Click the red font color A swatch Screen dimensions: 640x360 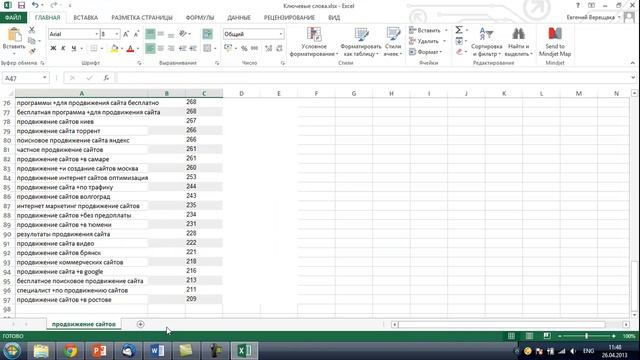(130, 49)
